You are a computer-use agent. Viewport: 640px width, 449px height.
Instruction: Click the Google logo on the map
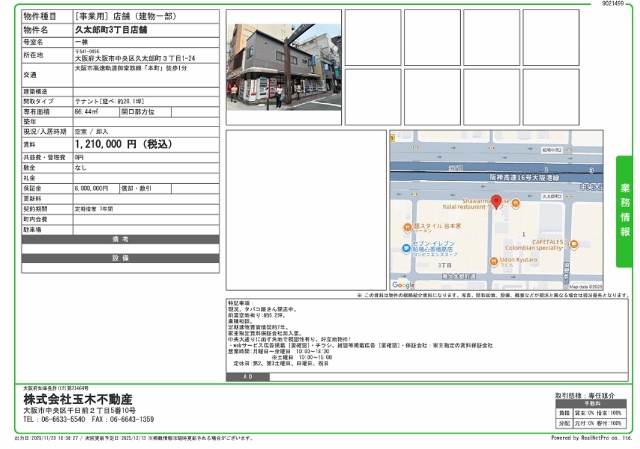tap(403, 285)
